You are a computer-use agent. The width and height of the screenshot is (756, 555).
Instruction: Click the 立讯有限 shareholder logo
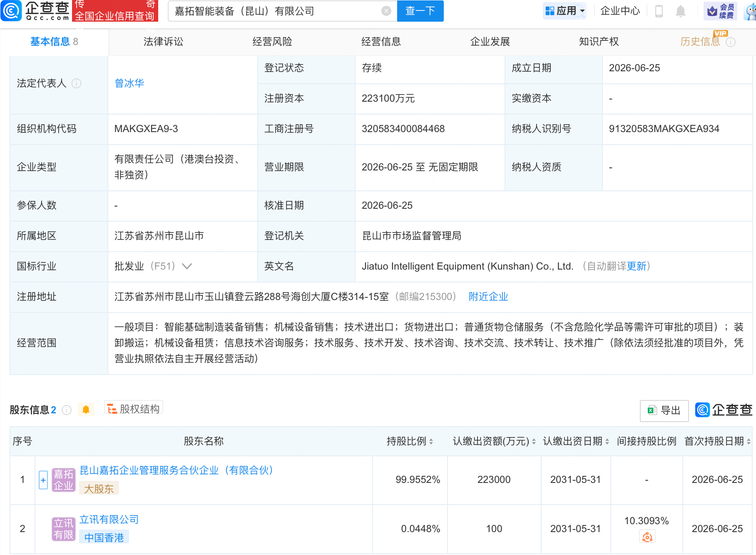click(63, 529)
